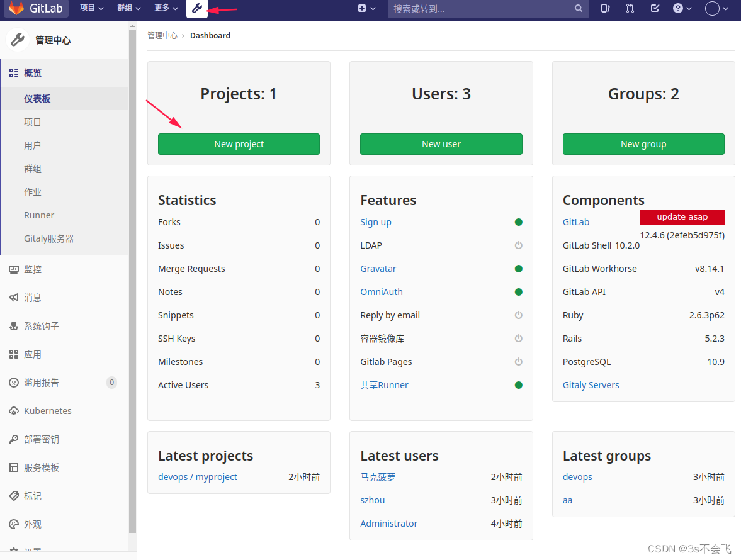Click the 监控 monitor icon
The height and width of the screenshot is (560, 741).
tap(14, 269)
